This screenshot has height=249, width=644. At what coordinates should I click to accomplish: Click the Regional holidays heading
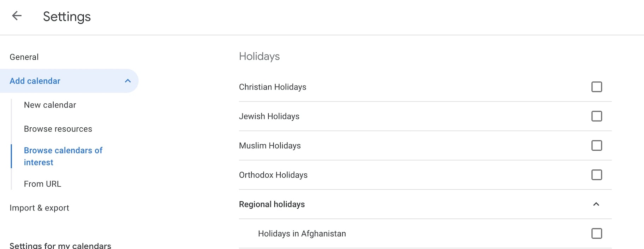coord(272,204)
